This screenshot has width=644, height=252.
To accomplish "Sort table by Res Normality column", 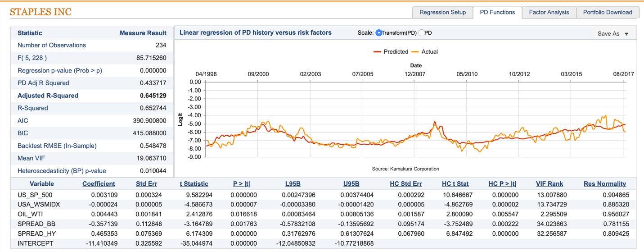I will tap(605, 184).
